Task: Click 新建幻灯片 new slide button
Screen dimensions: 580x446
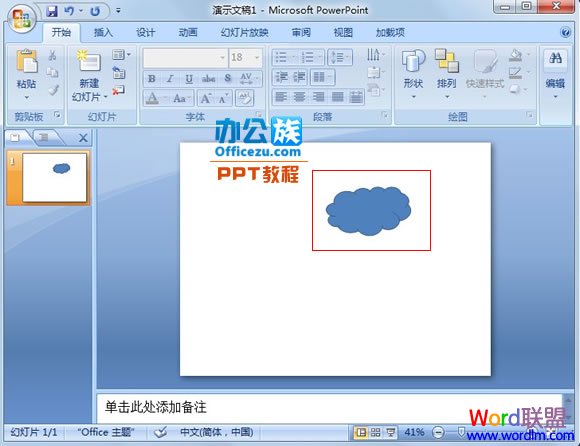Action: click(89, 76)
